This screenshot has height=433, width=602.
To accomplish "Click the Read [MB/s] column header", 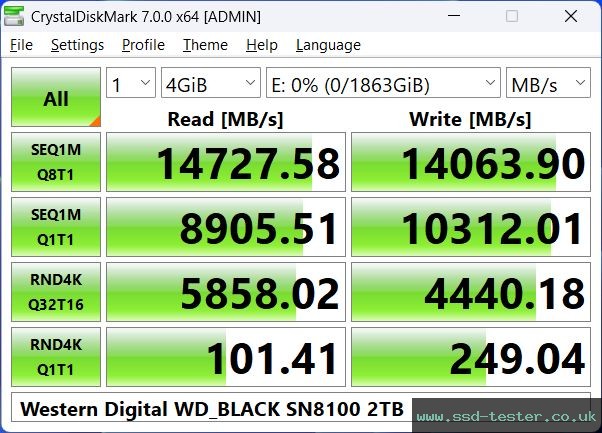I will [x=225, y=119].
